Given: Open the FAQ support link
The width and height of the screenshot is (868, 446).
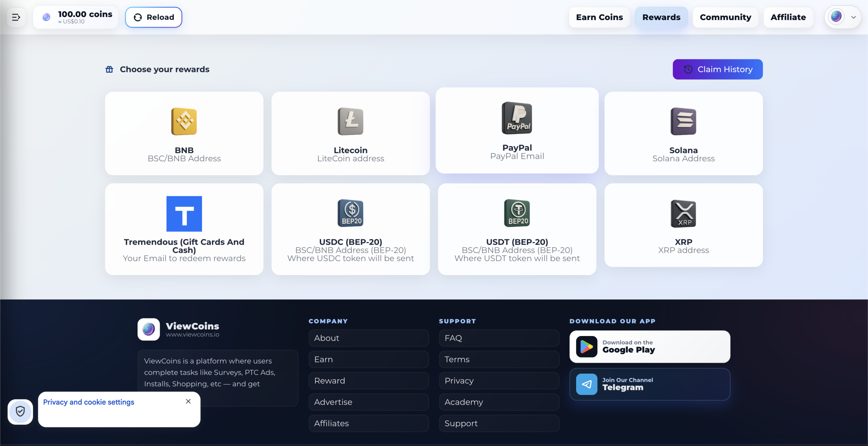Looking at the screenshot, I should point(499,338).
